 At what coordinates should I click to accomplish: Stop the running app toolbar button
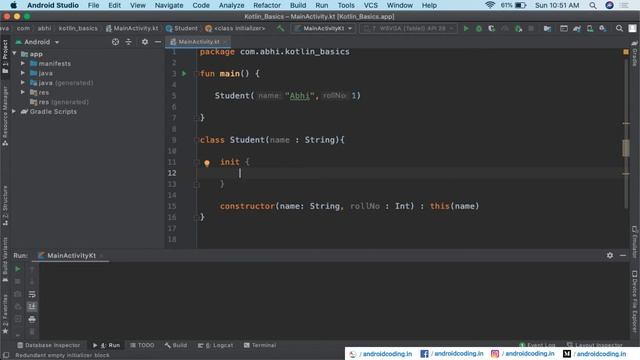(x=531, y=28)
